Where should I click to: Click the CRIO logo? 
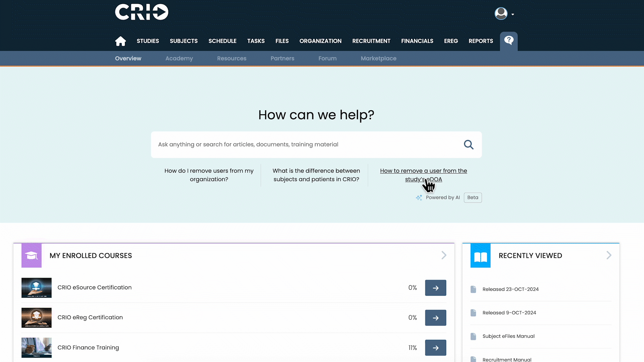[x=142, y=12]
